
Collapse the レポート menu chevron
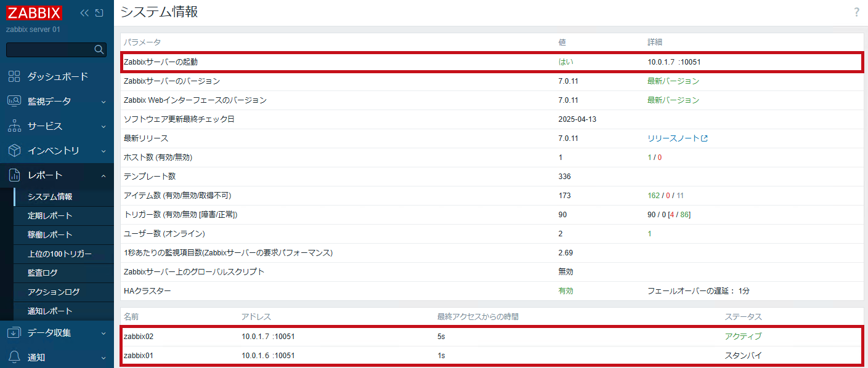103,175
